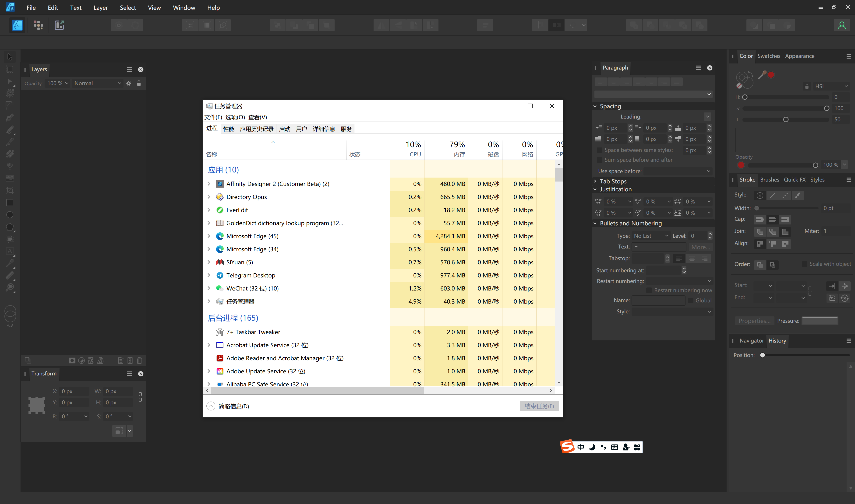Choose solid line stroke style
The height and width of the screenshot is (504, 855).
pyautogui.click(x=772, y=195)
